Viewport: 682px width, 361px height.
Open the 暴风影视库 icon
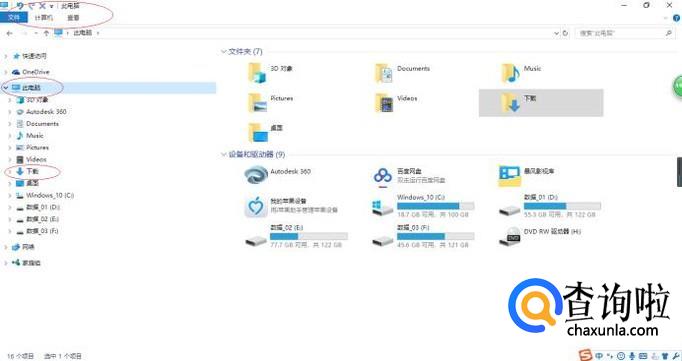(x=510, y=176)
